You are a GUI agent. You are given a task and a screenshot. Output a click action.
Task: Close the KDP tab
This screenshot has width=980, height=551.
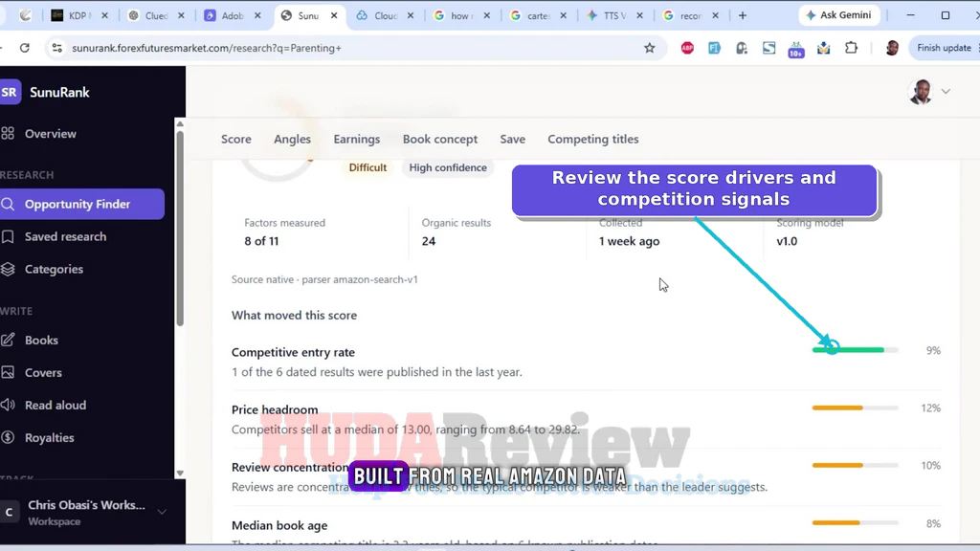tap(104, 15)
